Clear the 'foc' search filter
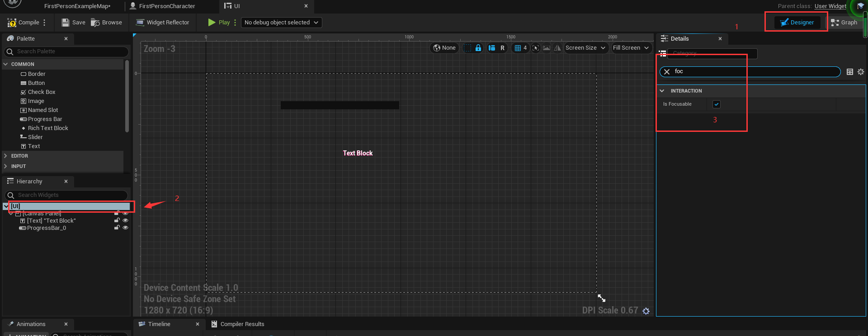 [x=667, y=72]
